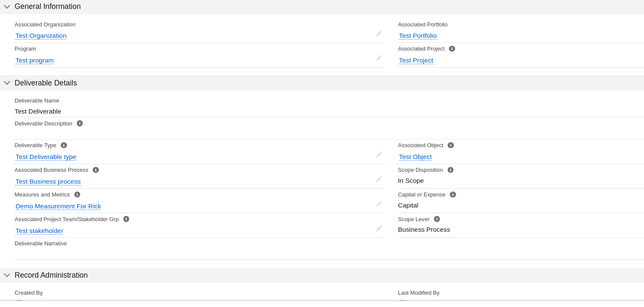Show info tooltip for Associated Project
Image resolution: width=644 pixels, height=307 pixels.
point(452,48)
